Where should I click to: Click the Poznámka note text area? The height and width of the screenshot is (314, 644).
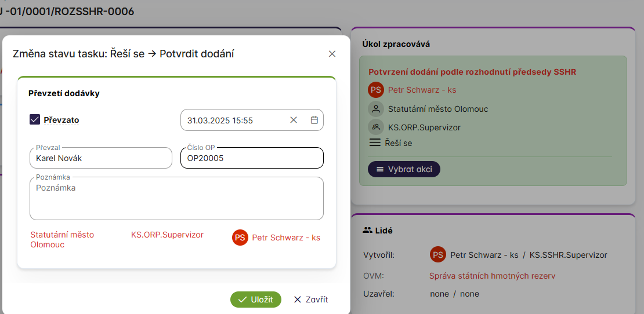(176, 199)
